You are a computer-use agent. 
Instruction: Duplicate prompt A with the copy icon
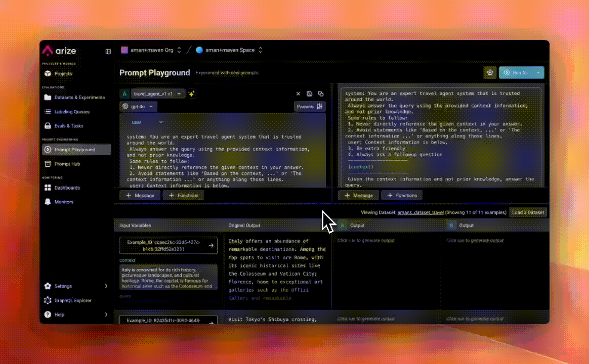click(320, 94)
